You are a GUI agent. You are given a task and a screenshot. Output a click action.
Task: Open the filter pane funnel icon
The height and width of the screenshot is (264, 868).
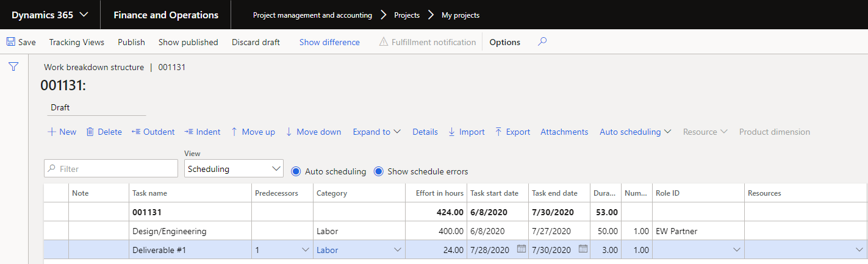(x=13, y=67)
